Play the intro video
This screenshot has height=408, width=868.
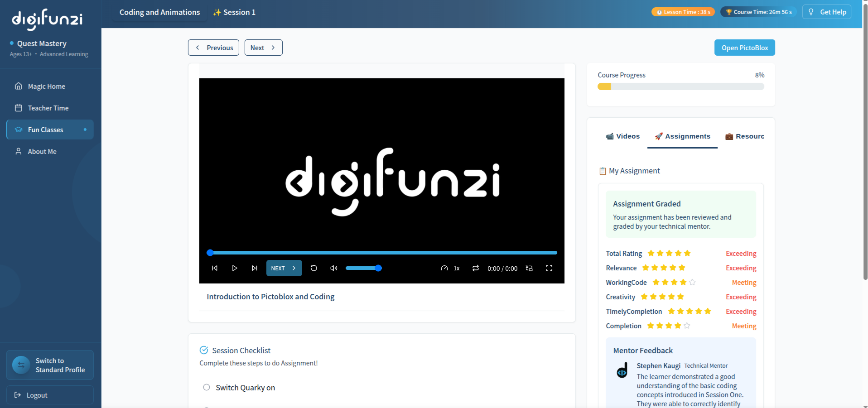(x=234, y=268)
